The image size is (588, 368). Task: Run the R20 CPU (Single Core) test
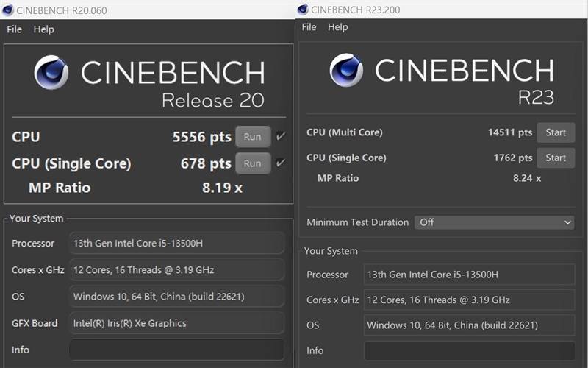click(252, 163)
